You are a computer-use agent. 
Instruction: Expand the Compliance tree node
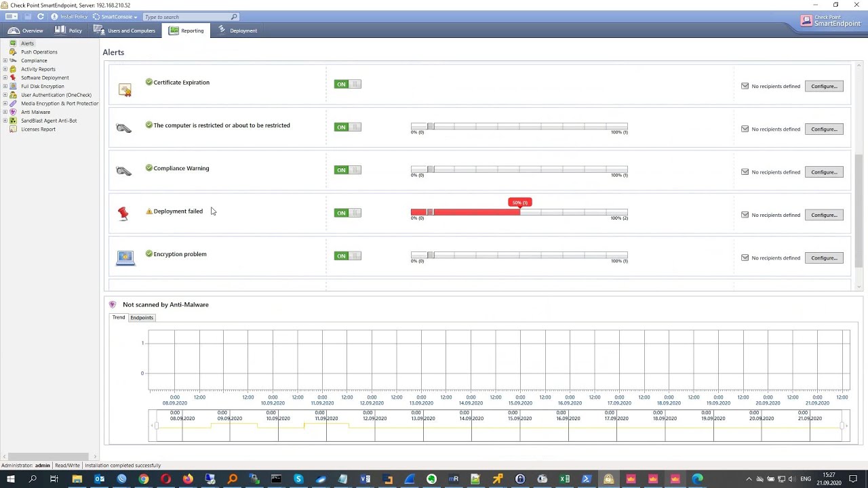click(x=5, y=60)
